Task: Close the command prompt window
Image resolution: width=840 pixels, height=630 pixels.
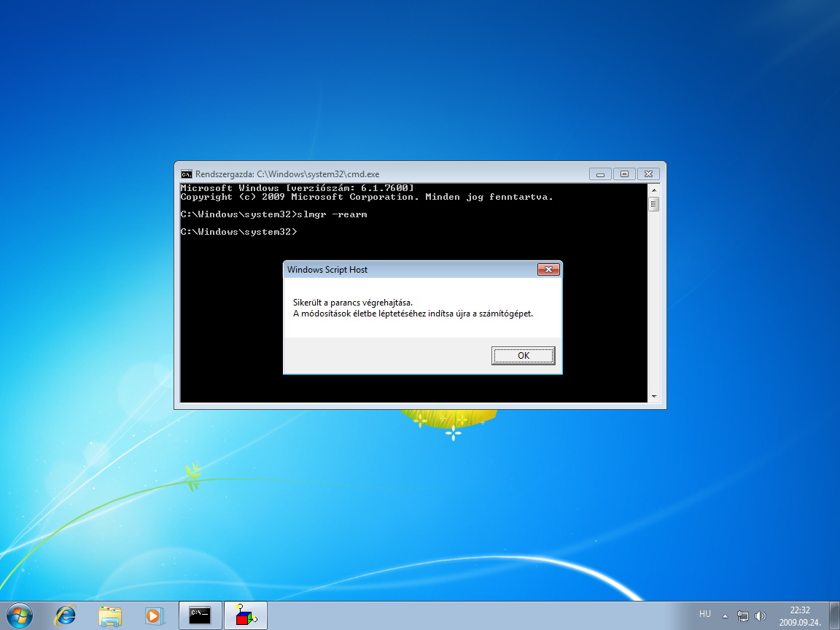Action: click(648, 174)
